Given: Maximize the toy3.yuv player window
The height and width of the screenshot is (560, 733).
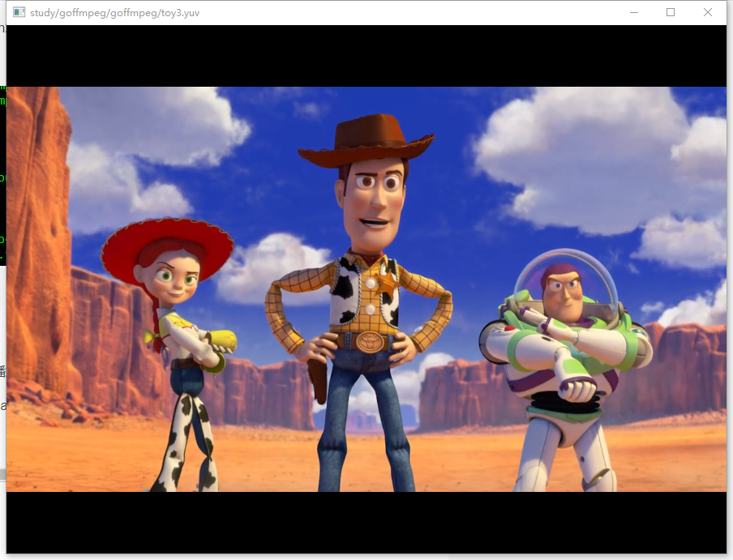Looking at the screenshot, I should pyautogui.click(x=671, y=13).
